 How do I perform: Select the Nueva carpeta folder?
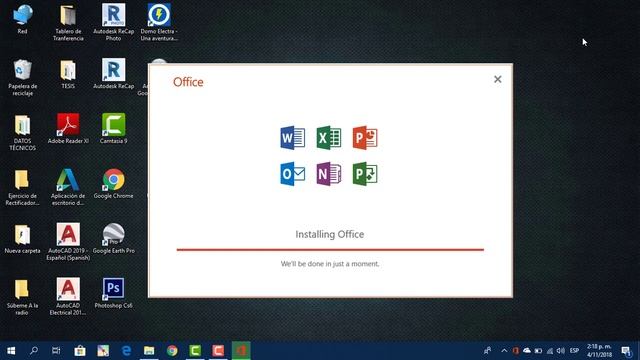pos(22,239)
